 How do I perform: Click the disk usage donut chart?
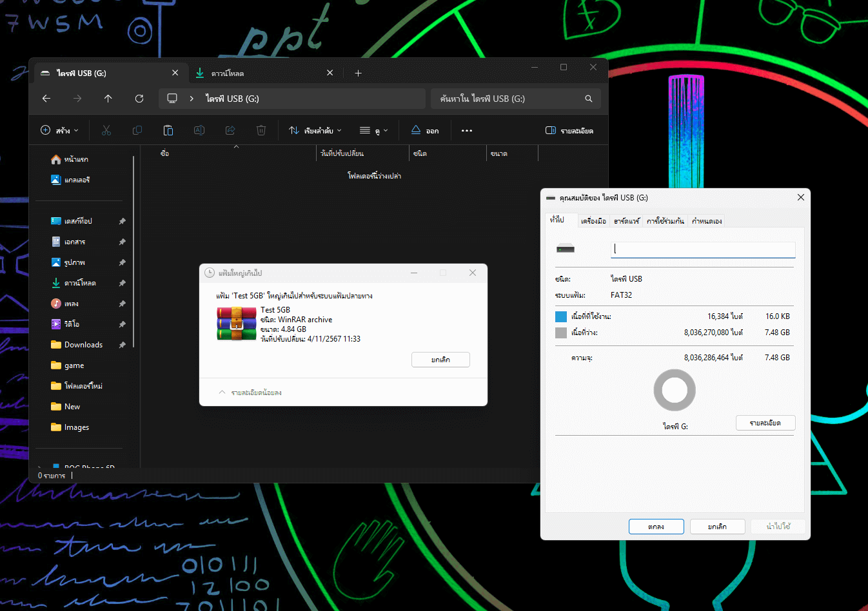point(675,390)
